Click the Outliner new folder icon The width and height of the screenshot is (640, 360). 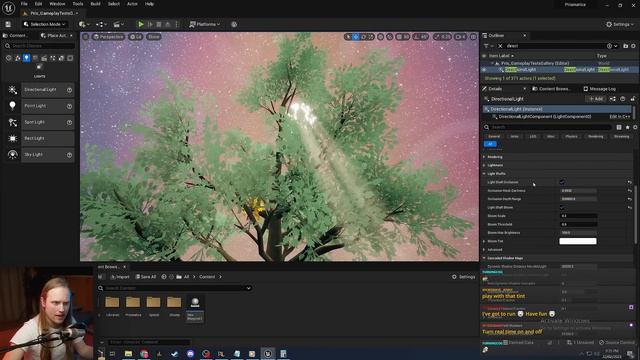click(x=625, y=46)
